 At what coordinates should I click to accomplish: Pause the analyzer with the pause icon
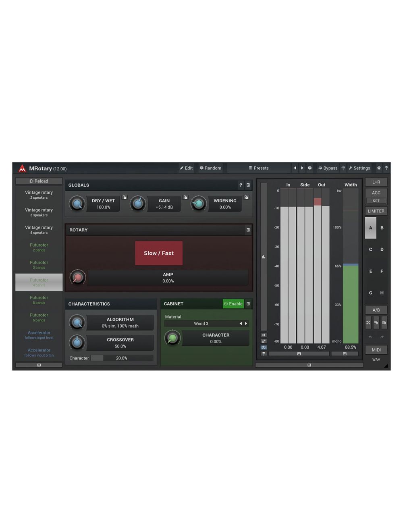click(264, 335)
